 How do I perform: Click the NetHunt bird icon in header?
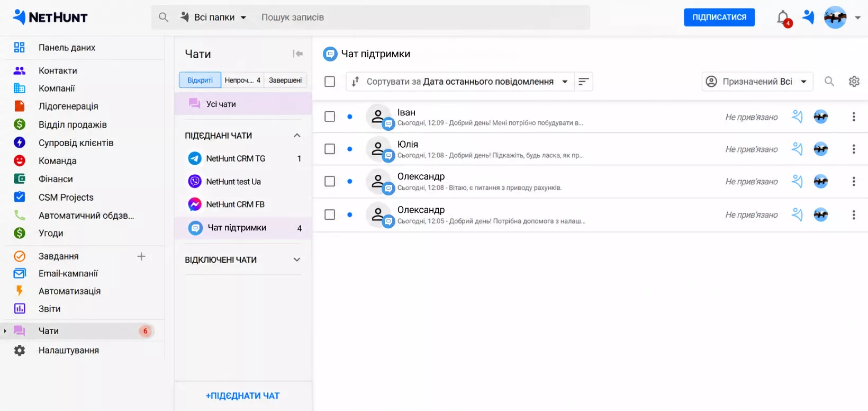(x=808, y=17)
